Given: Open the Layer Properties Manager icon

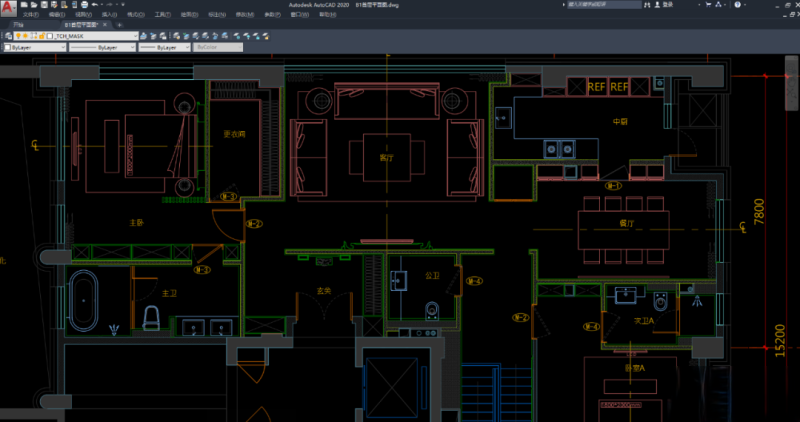Looking at the screenshot, I should (x=8, y=36).
